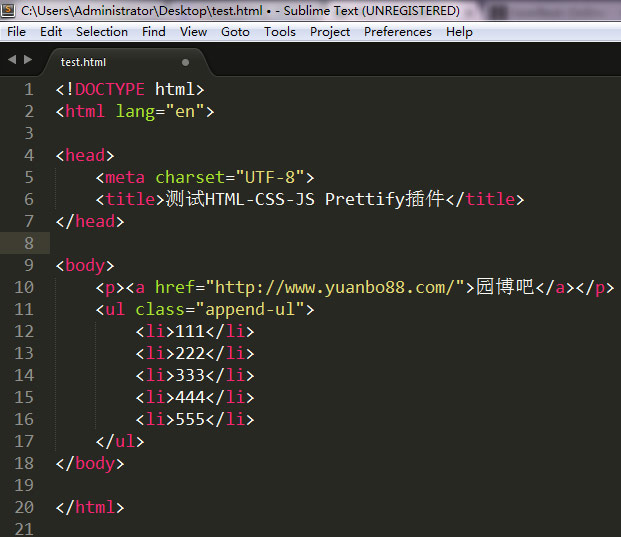This screenshot has height=537, width=621.
Task: Click the previous tab left arrow
Action: pyautogui.click(x=12, y=60)
